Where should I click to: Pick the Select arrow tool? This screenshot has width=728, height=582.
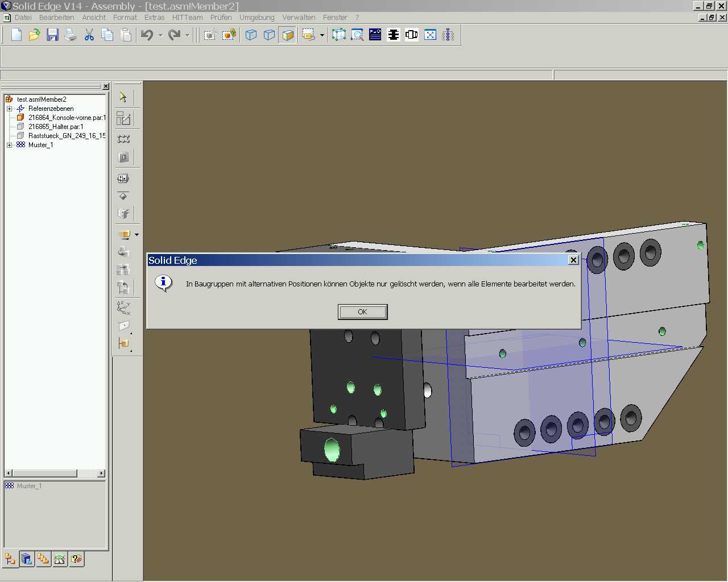tap(123, 97)
